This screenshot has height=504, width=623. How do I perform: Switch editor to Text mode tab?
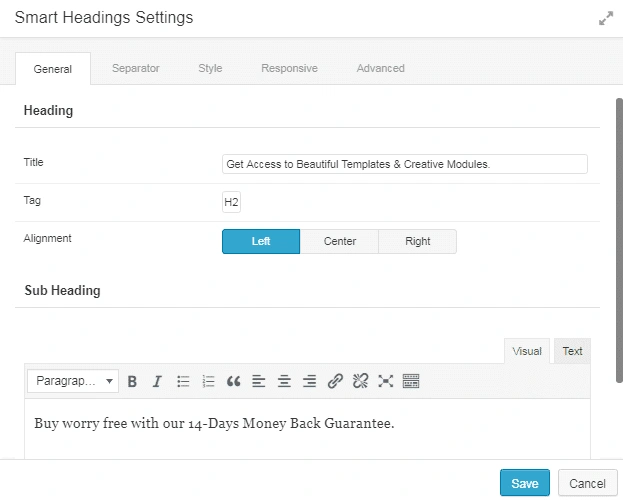[x=572, y=351]
